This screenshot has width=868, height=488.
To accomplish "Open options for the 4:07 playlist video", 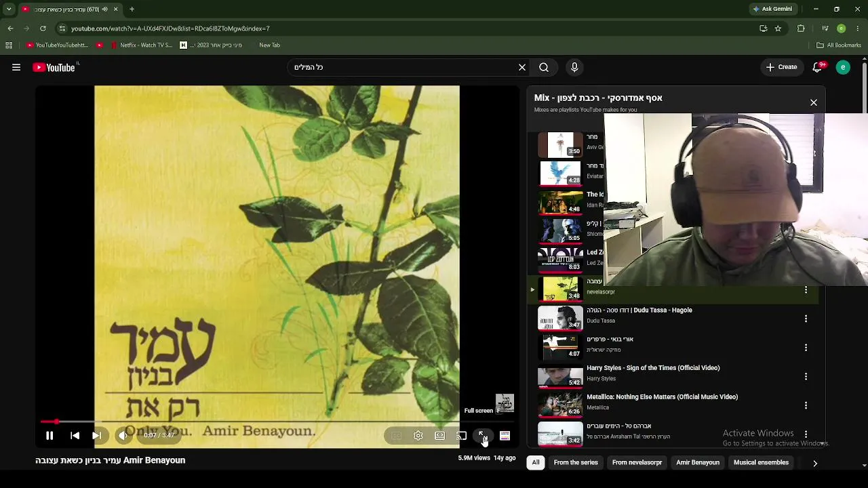I will tap(806, 348).
